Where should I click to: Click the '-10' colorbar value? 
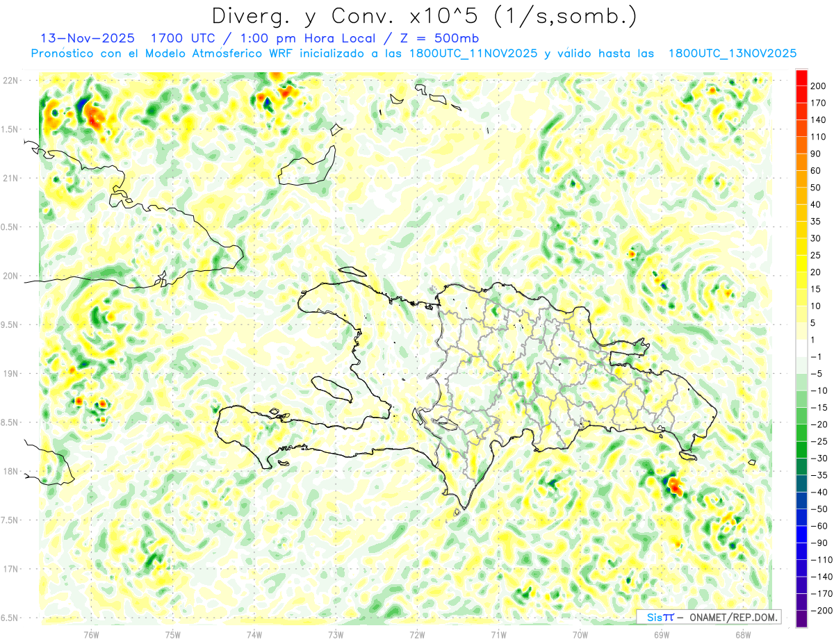[x=819, y=390]
